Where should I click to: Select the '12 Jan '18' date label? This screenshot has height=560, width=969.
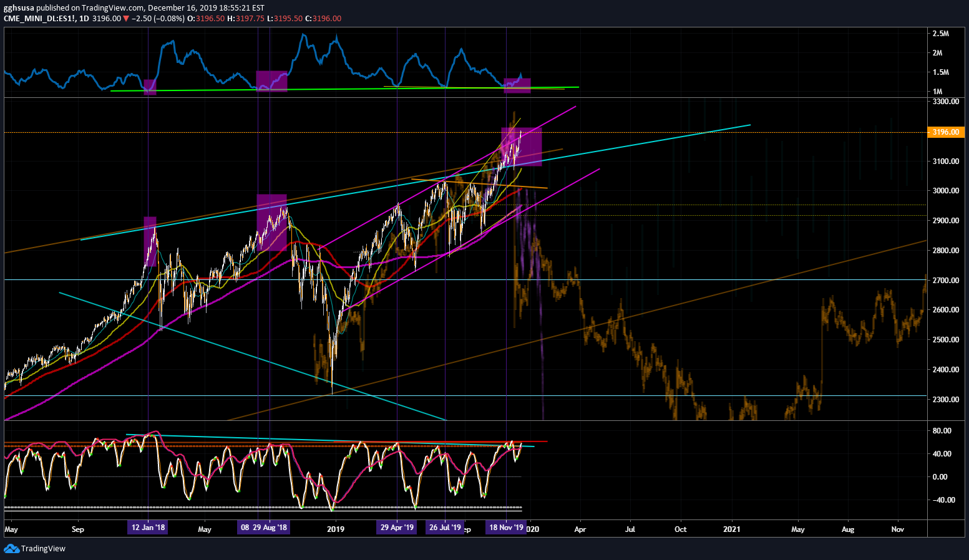click(x=149, y=528)
